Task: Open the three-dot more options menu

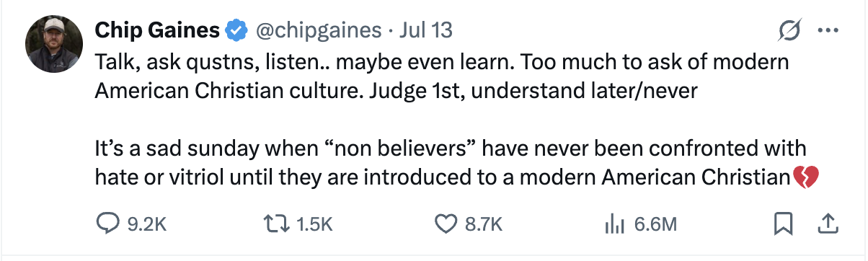Action: (x=825, y=30)
